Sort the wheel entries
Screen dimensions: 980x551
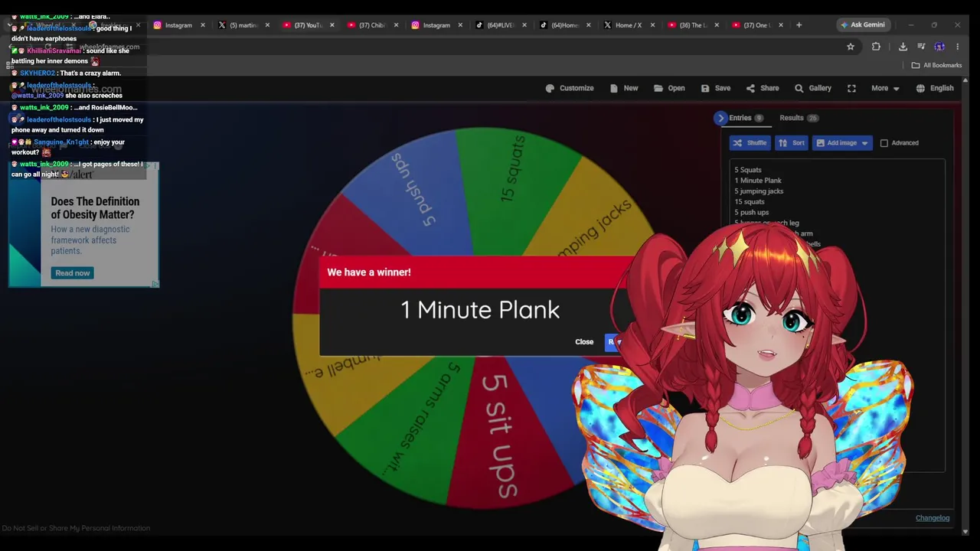792,143
